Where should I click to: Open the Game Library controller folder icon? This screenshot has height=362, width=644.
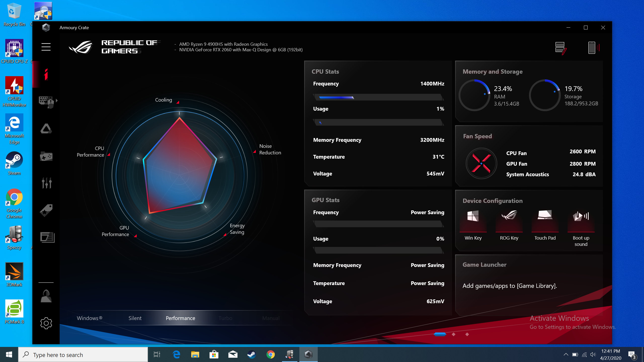click(46, 156)
